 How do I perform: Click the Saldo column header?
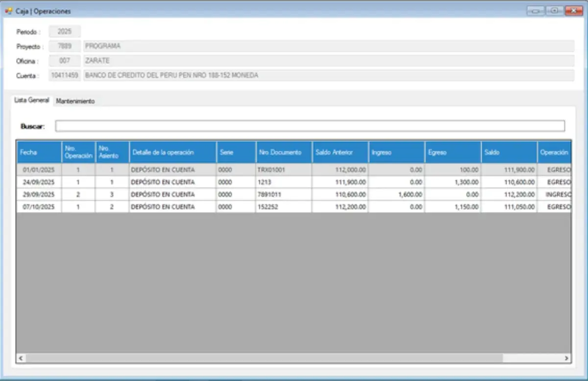point(509,152)
